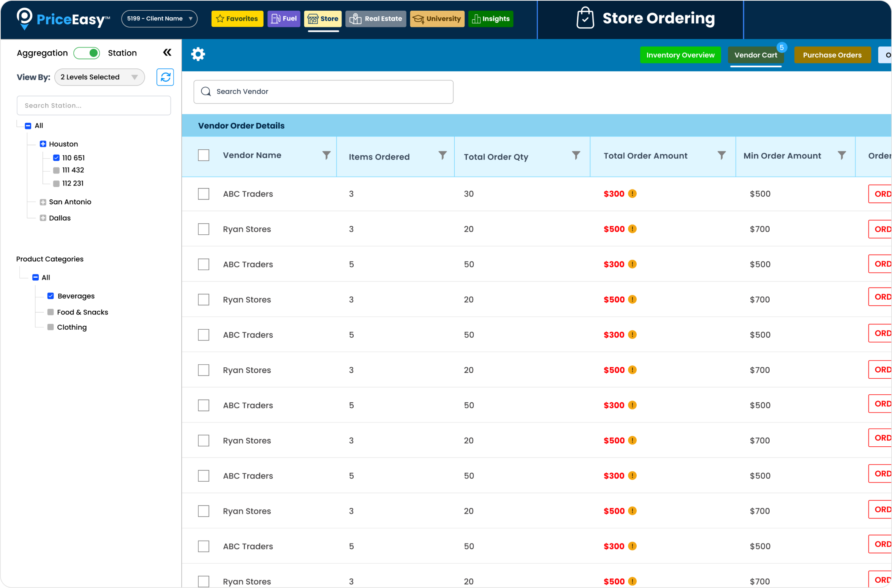This screenshot has height=588, width=892.
Task: Click the magnifier icon in Search Vendor
Action: (206, 92)
